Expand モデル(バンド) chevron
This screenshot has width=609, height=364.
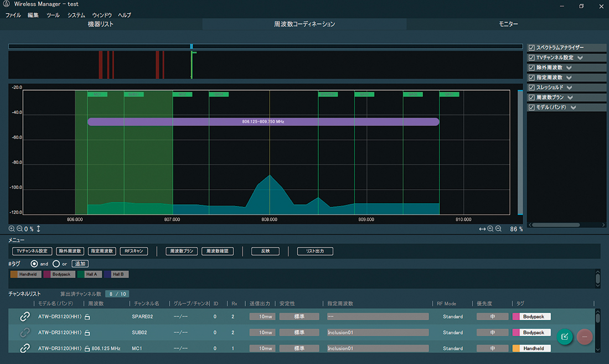573,107
